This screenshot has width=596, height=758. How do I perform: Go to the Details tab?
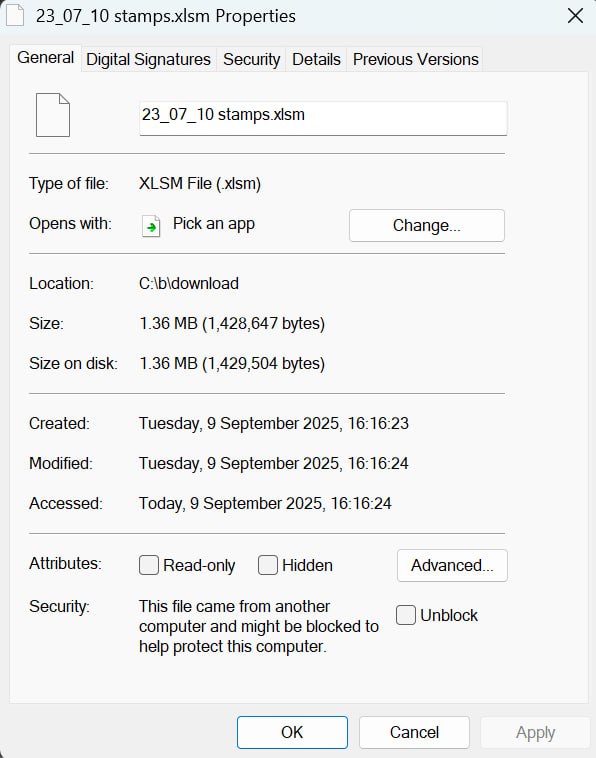pyautogui.click(x=316, y=59)
